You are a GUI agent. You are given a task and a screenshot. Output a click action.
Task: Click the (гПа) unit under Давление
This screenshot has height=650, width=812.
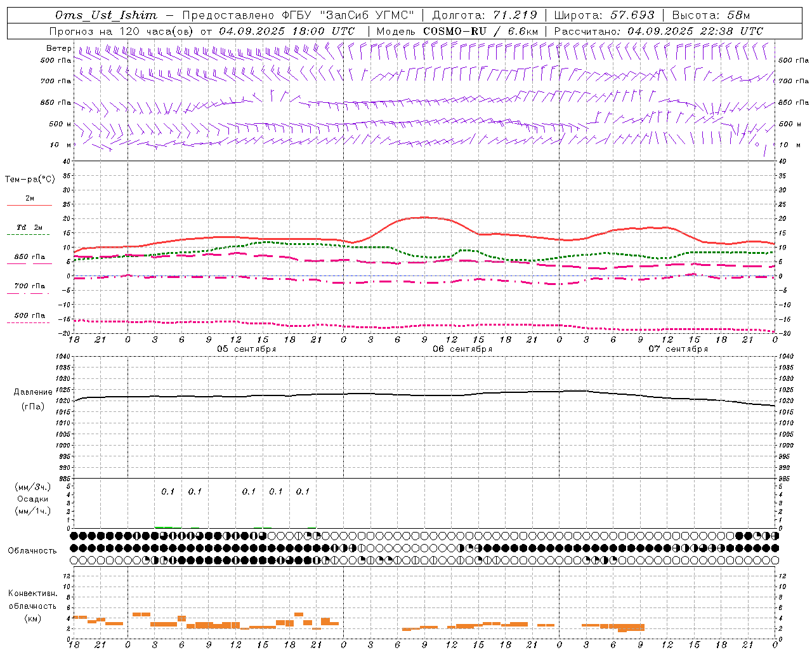pyautogui.click(x=33, y=406)
